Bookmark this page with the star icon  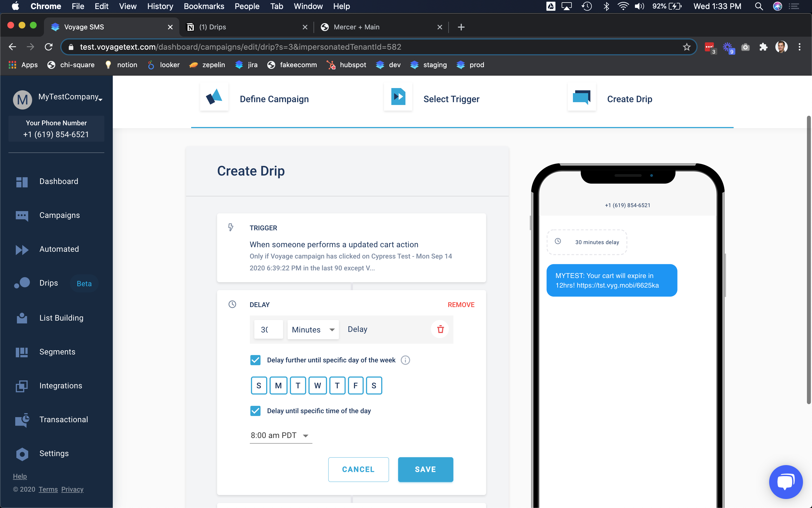[687, 47]
